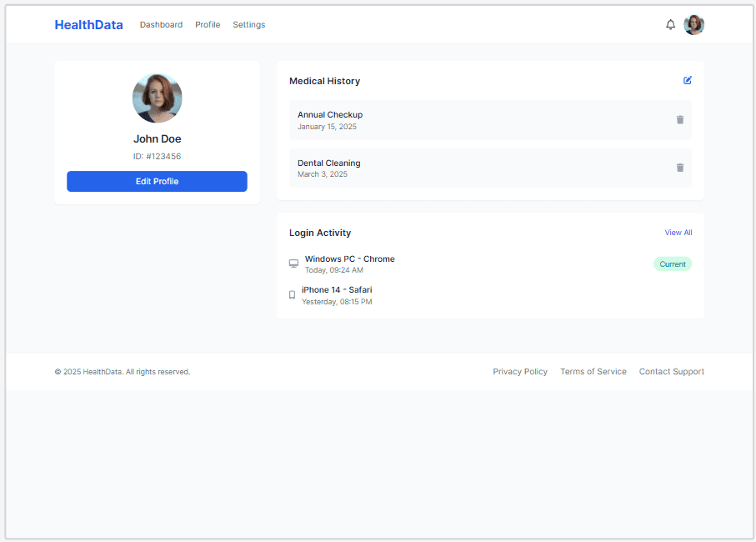The height and width of the screenshot is (542, 756).
Task: Open the Contact Support link
Action: pos(672,371)
